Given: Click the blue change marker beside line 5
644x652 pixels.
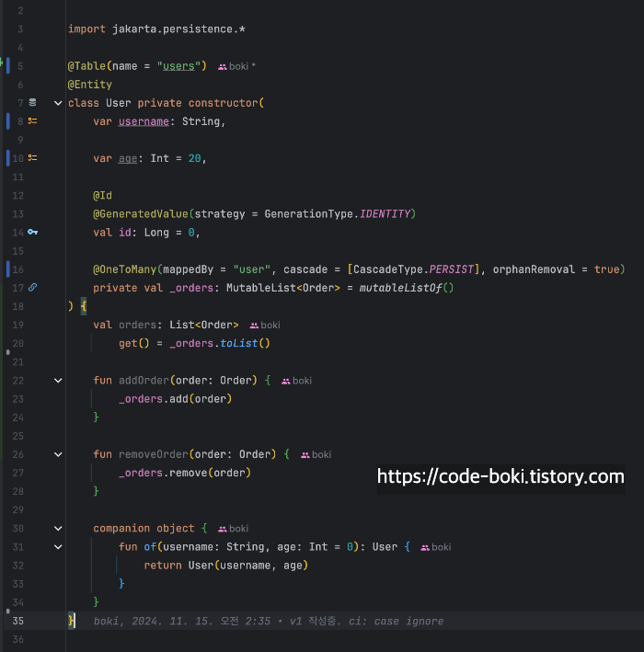Looking at the screenshot, I should [8, 65].
